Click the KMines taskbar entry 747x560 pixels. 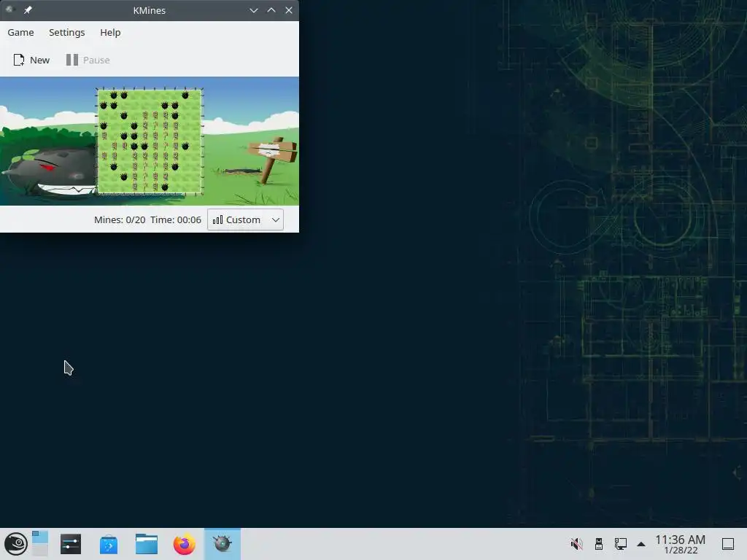(x=222, y=544)
